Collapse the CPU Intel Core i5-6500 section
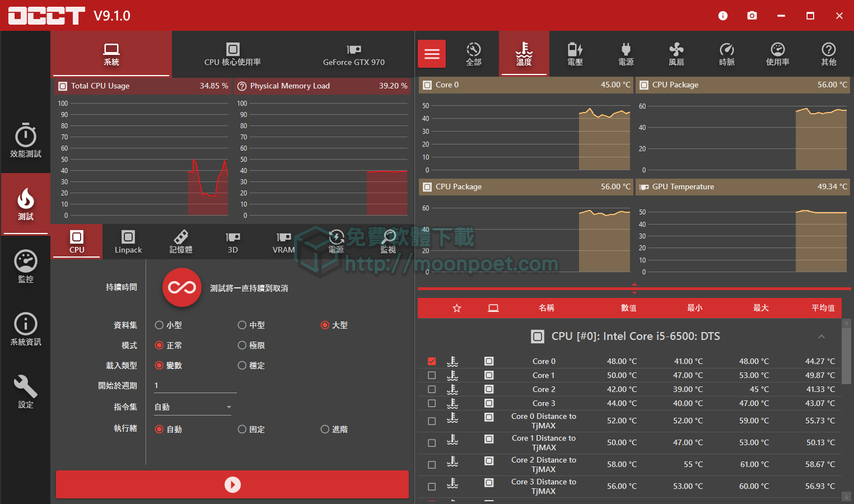Viewport: 854px width, 504px height. coord(821,337)
